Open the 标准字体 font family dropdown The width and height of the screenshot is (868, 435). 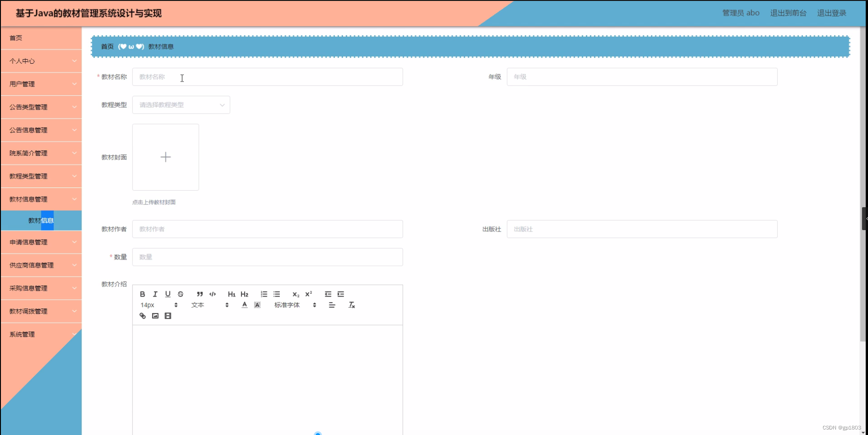(286, 305)
